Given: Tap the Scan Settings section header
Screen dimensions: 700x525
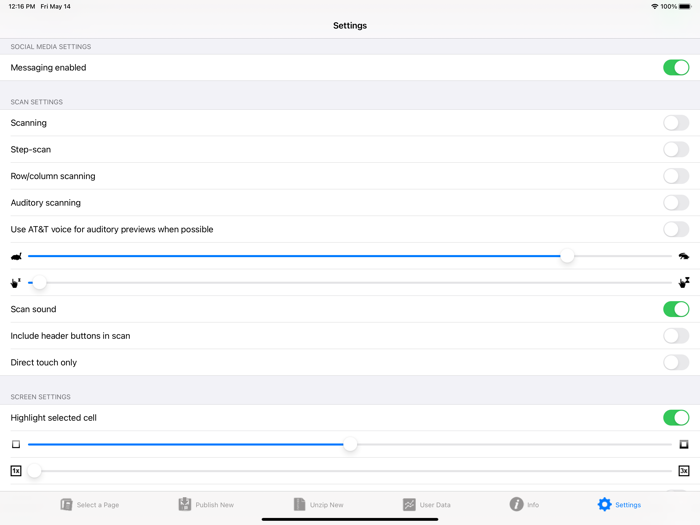Looking at the screenshot, I should coord(37,102).
